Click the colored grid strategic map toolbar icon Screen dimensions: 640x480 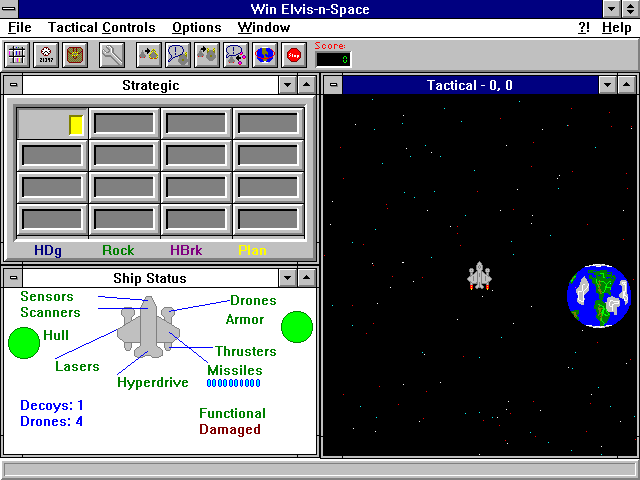tap(17, 55)
